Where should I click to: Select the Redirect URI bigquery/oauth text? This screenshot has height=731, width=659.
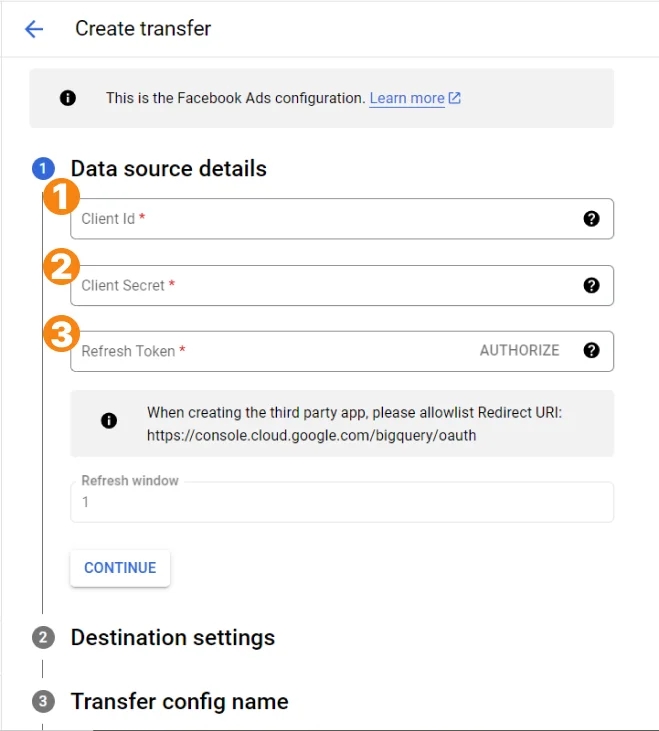pyautogui.click(x=311, y=435)
